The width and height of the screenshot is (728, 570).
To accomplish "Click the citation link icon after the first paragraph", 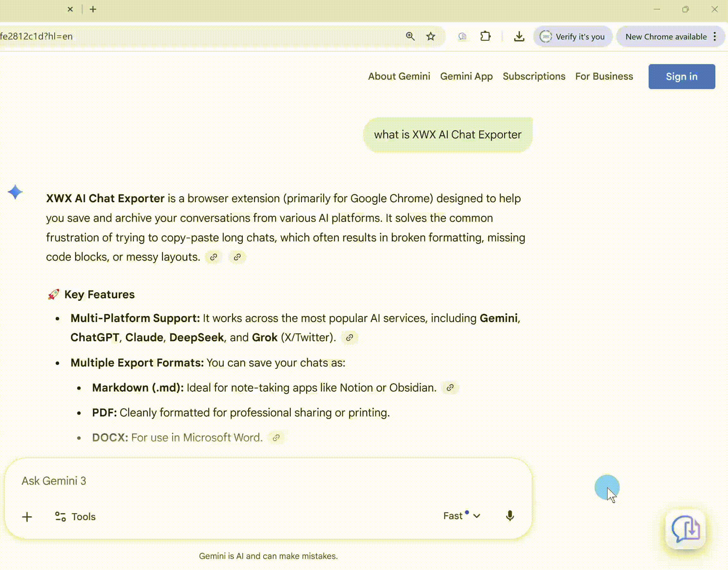I will pyautogui.click(x=213, y=257).
